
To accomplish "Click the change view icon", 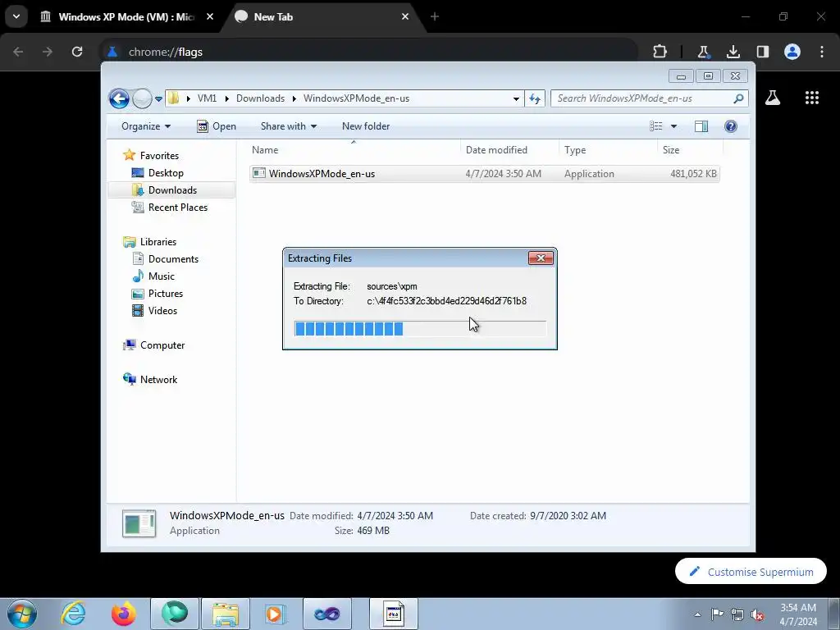I will click(x=656, y=126).
